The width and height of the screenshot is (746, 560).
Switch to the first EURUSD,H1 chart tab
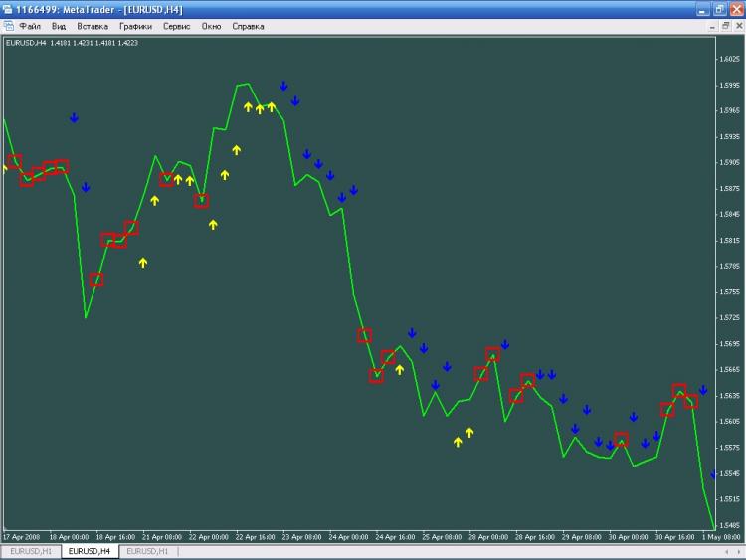click(30, 551)
